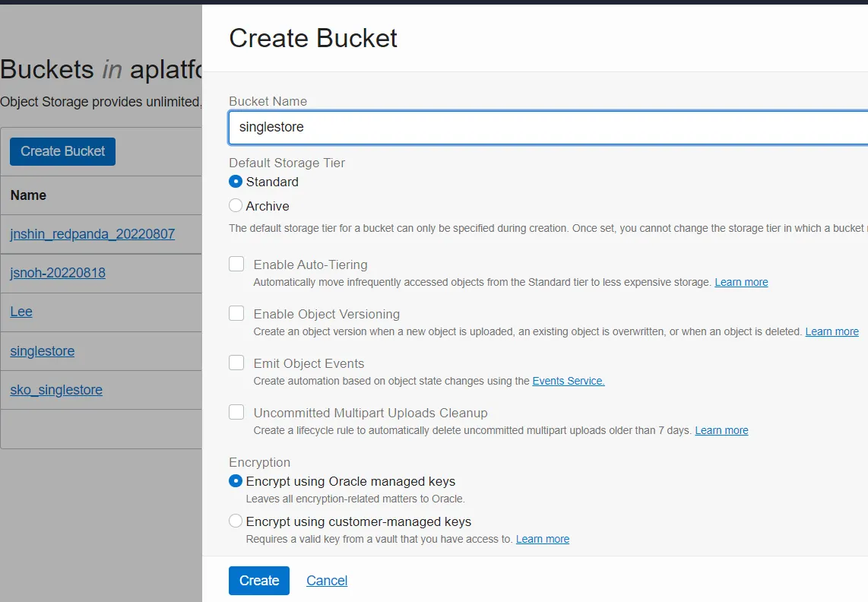The image size is (868, 602).
Task: Open the jnshin_redpanda_20220807 bucket
Action: 93,234
